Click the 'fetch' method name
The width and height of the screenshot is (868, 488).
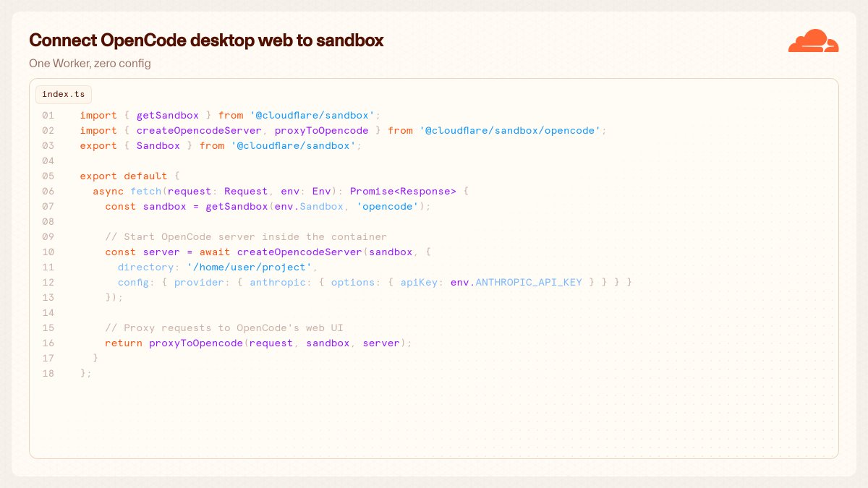coord(145,192)
